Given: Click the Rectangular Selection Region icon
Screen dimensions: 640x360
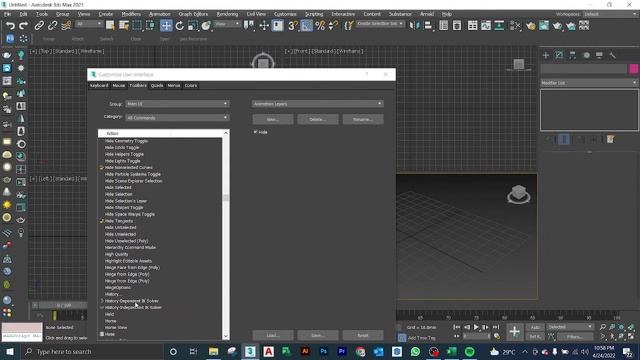Looking at the screenshot, I should (137, 26).
